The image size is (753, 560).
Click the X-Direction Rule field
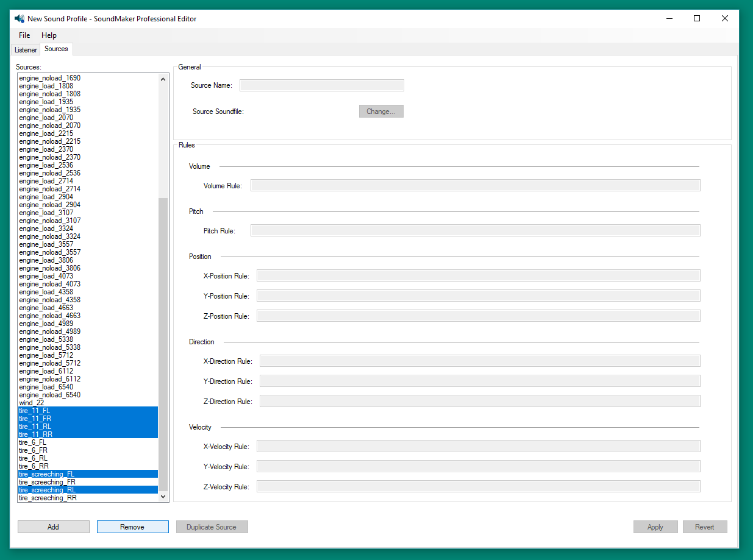(480, 361)
